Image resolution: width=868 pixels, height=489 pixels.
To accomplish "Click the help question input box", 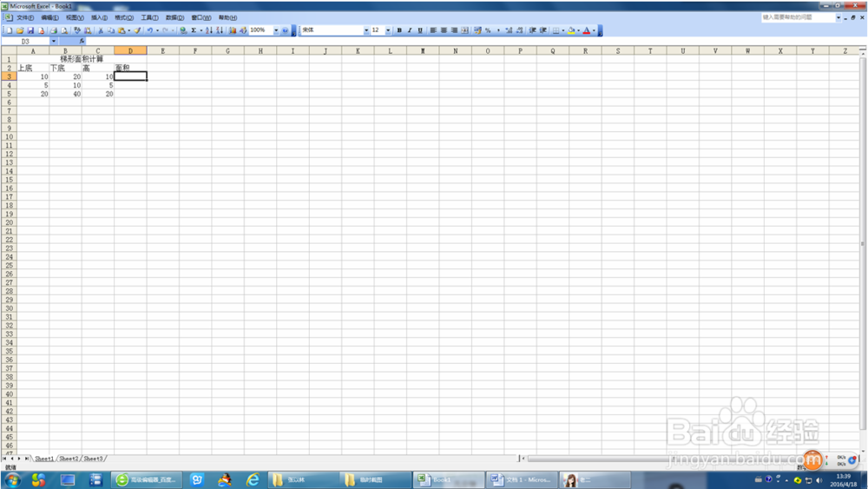I will coord(797,17).
